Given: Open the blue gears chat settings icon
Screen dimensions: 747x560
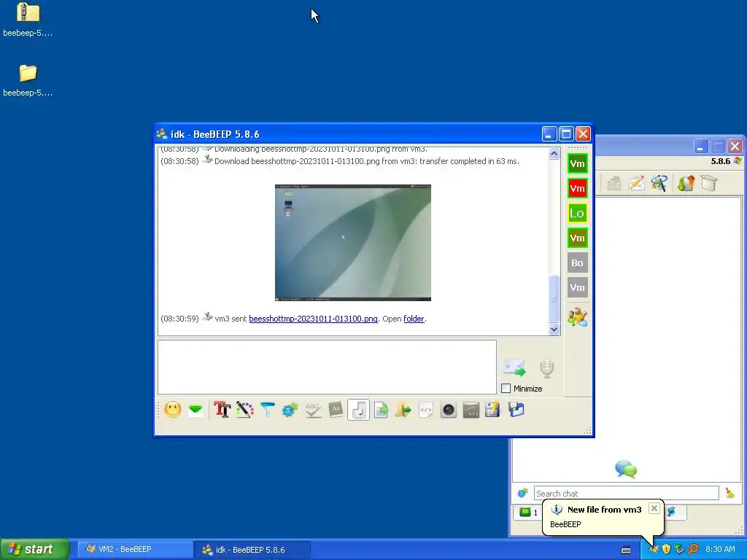Looking at the screenshot, I should pos(290,410).
